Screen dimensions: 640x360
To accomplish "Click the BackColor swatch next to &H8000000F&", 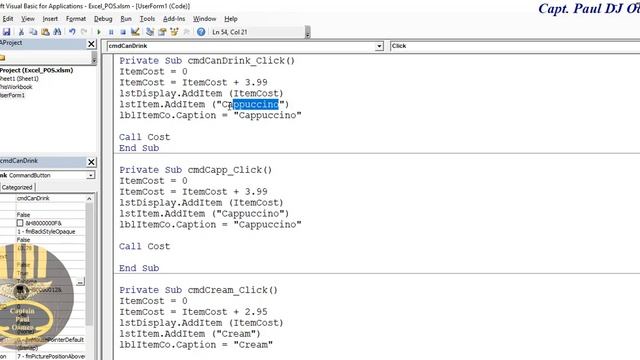I will coord(20,223).
